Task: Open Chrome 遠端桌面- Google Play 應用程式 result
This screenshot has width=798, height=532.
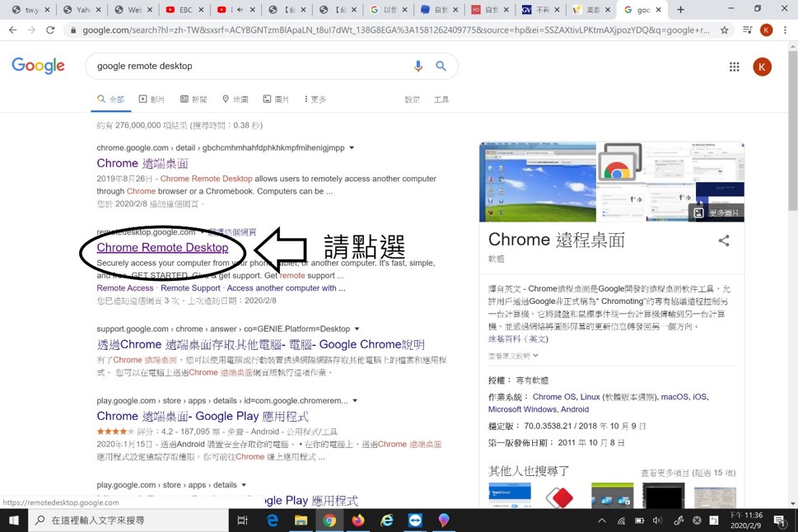Action: tap(203, 417)
